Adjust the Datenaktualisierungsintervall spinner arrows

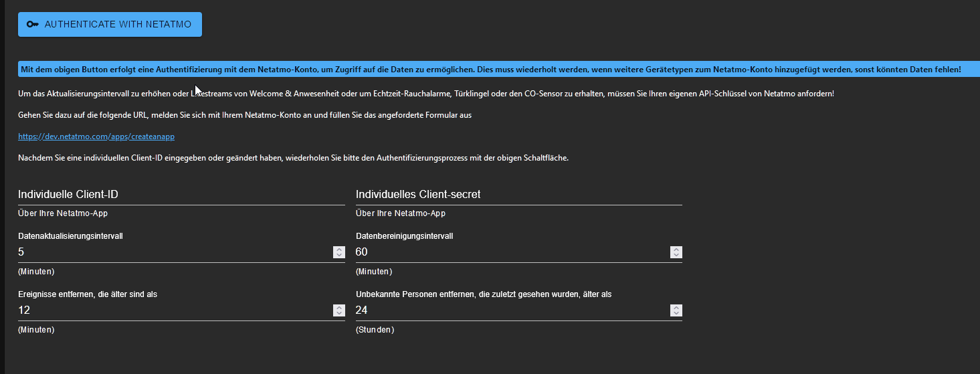coord(339,252)
